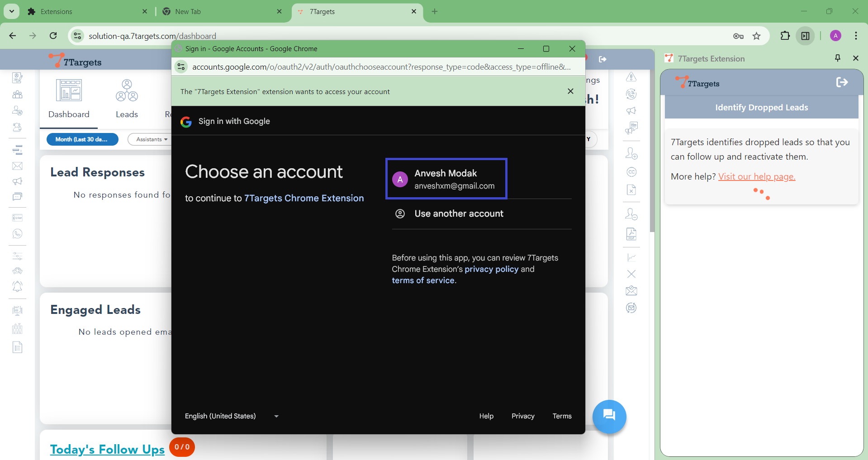Click the logout icon in 7Targets Extension panel

842,82
